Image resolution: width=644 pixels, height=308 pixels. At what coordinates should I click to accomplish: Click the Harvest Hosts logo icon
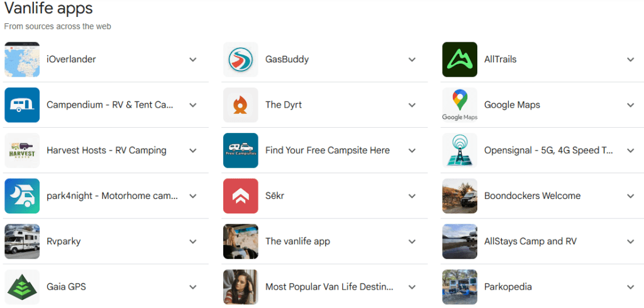[x=22, y=151]
